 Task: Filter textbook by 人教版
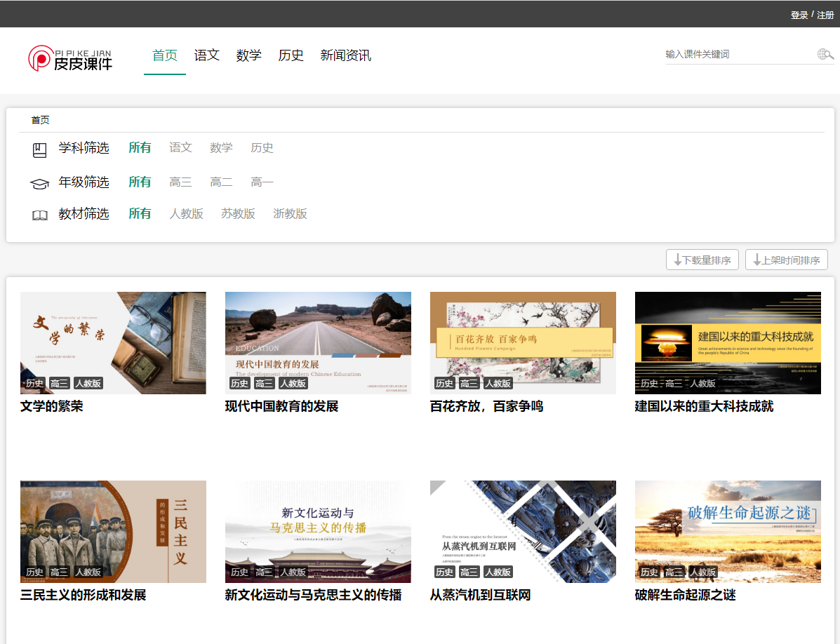click(x=187, y=213)
